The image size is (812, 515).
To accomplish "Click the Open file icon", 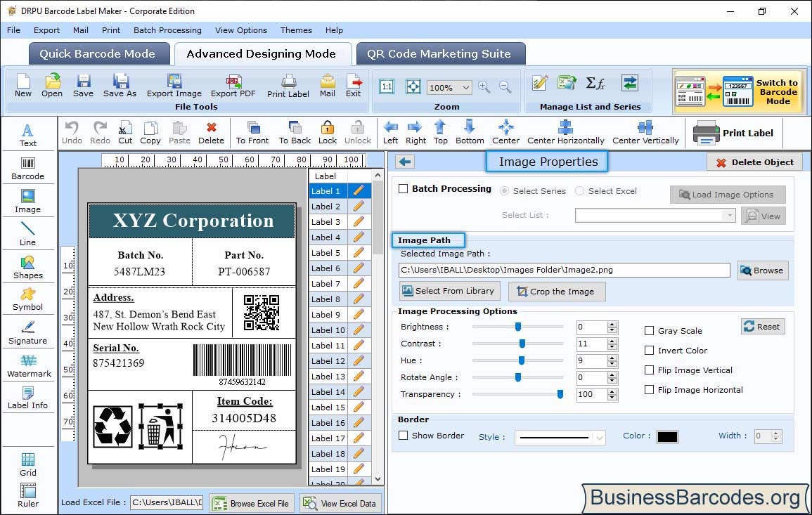I will 52,86.
